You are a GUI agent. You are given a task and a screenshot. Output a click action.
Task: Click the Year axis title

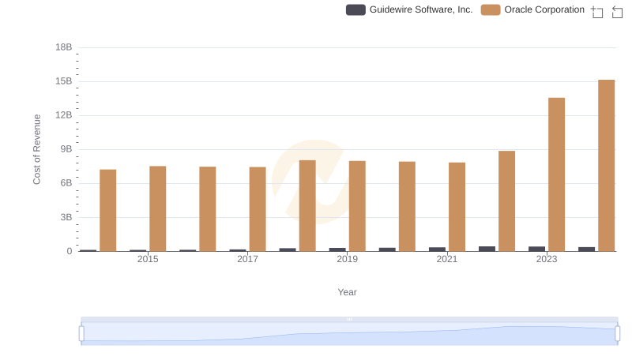coord(347,292)
